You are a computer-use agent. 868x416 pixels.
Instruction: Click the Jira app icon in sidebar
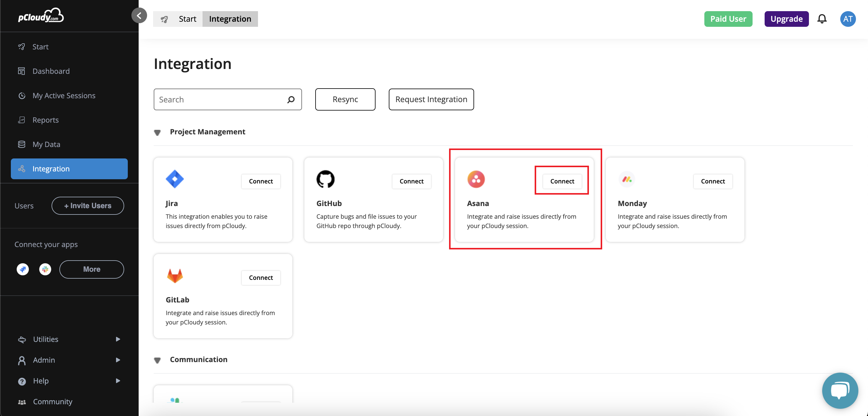[23, 269]
